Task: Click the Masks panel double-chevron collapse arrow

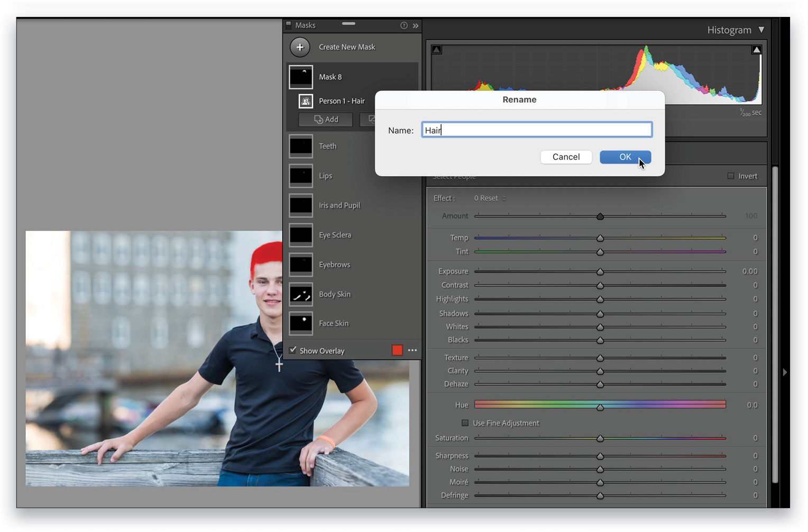Action: pos(416,25)
